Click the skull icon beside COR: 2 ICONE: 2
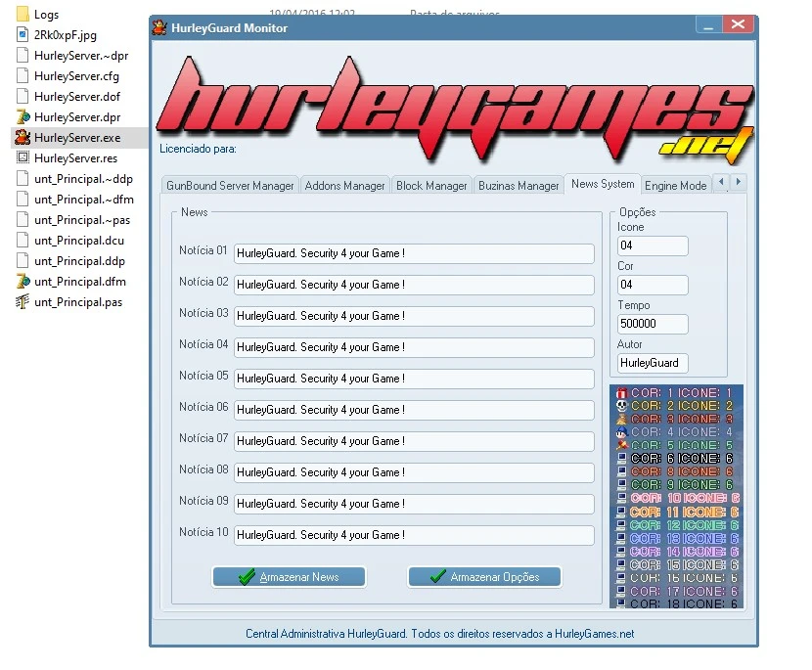 tap(622, 406)
